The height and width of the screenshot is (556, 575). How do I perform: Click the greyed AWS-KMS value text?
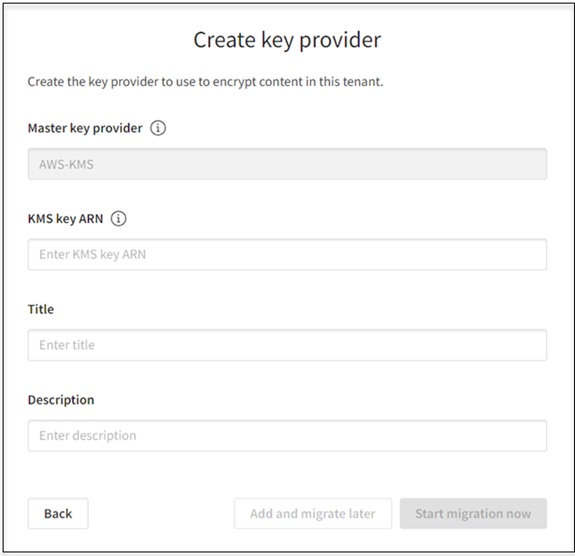[x=66, y=164]
